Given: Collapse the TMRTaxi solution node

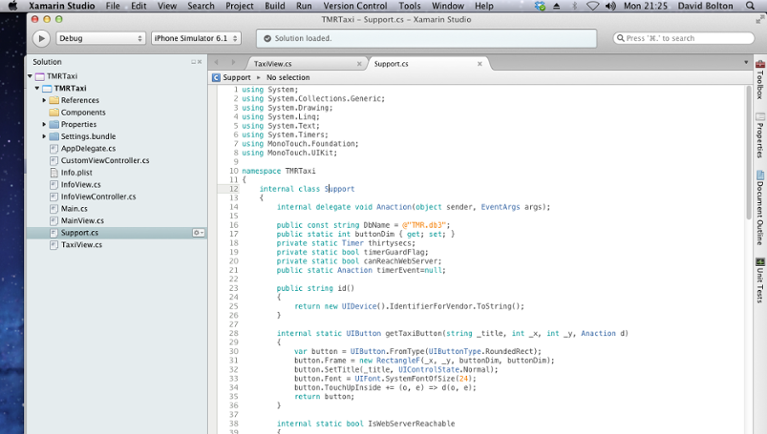Looking at the screenshot, I should click(x=30, y=76).
